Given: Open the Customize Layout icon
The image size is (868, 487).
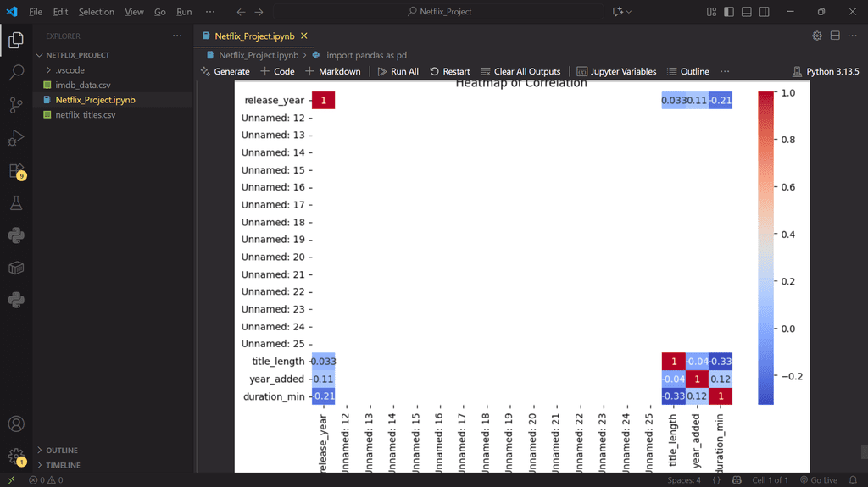Looking at the screenshot, I should 711,12.
